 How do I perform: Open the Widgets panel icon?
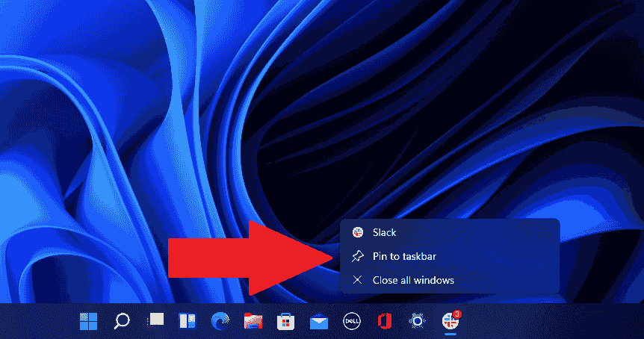188,321
